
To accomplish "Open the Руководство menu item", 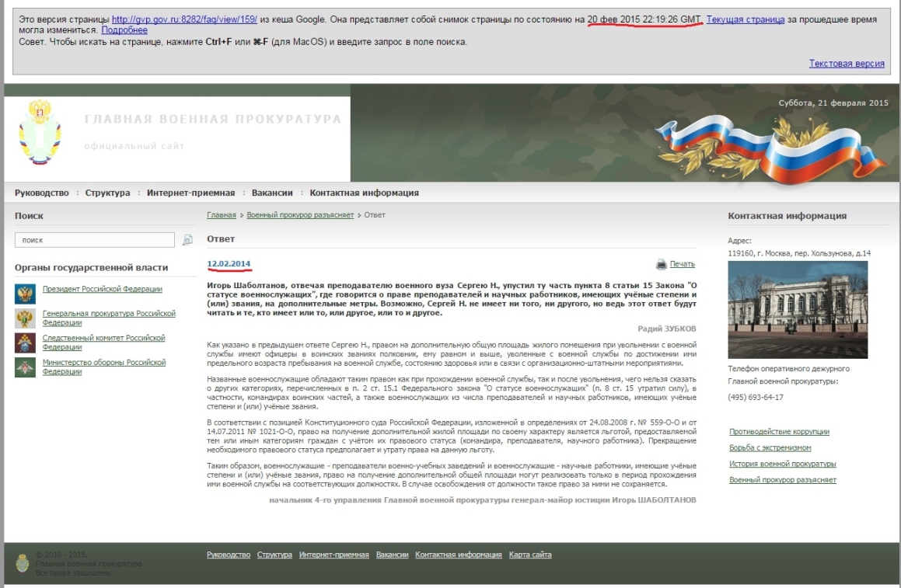I will point(42,193).
